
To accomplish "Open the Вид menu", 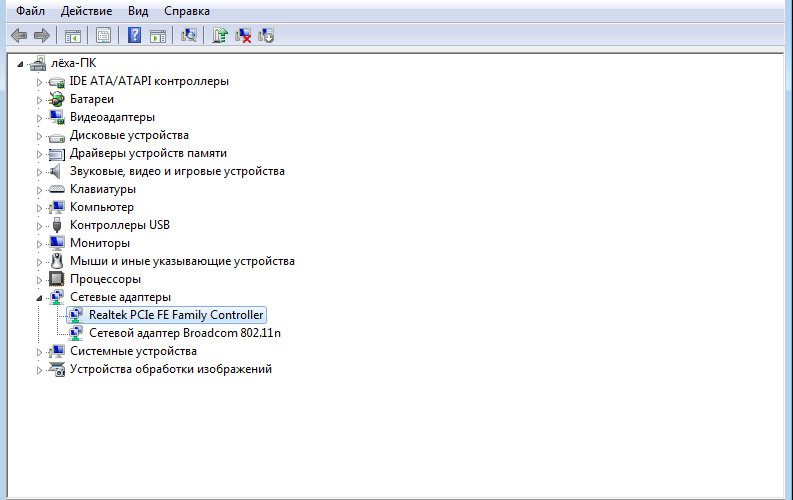I will pos(138,11).
